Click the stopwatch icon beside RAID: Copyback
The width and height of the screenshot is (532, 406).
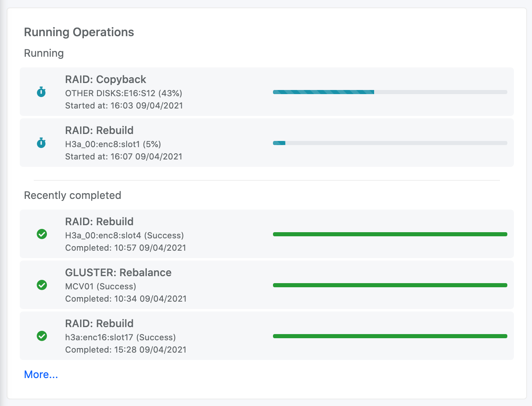coord(41,92)
